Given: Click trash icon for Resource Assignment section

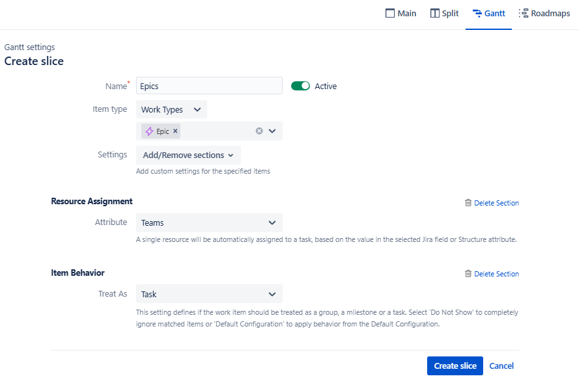Looking at the screenshot, I should [x=468, y=203].
